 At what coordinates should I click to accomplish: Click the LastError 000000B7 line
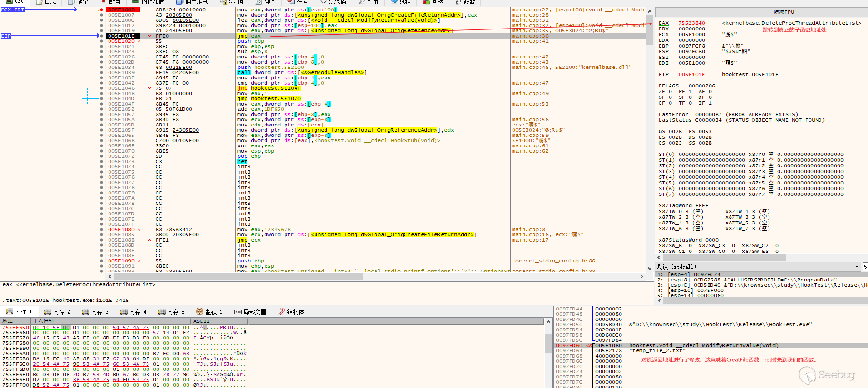click(728, 114)
